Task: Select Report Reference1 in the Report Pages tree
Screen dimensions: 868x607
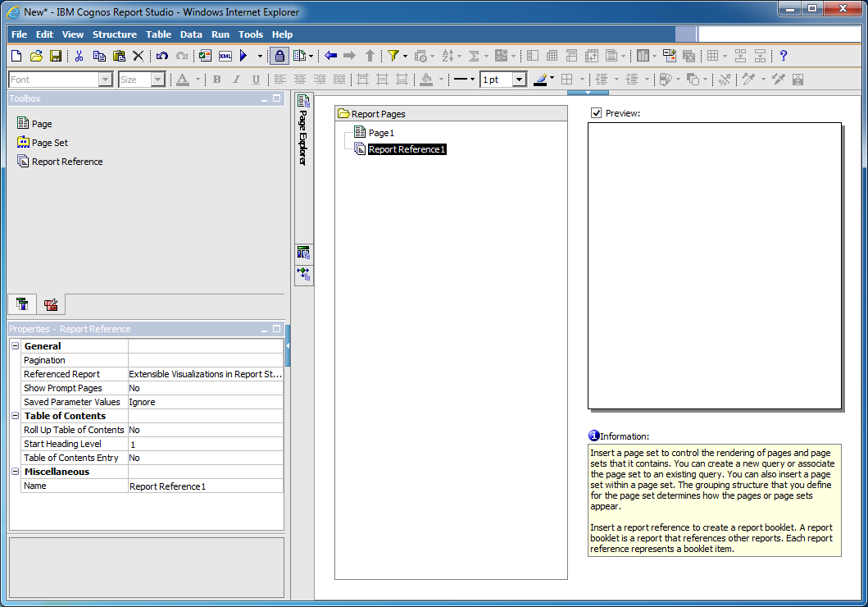Action: pos(400,149)
